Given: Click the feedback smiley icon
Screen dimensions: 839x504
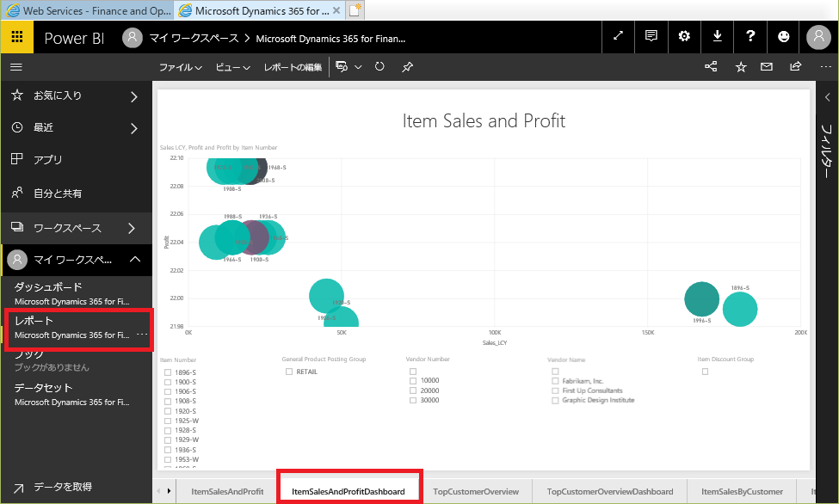Looking at the screenshot, I should click(x=783, y=36).
